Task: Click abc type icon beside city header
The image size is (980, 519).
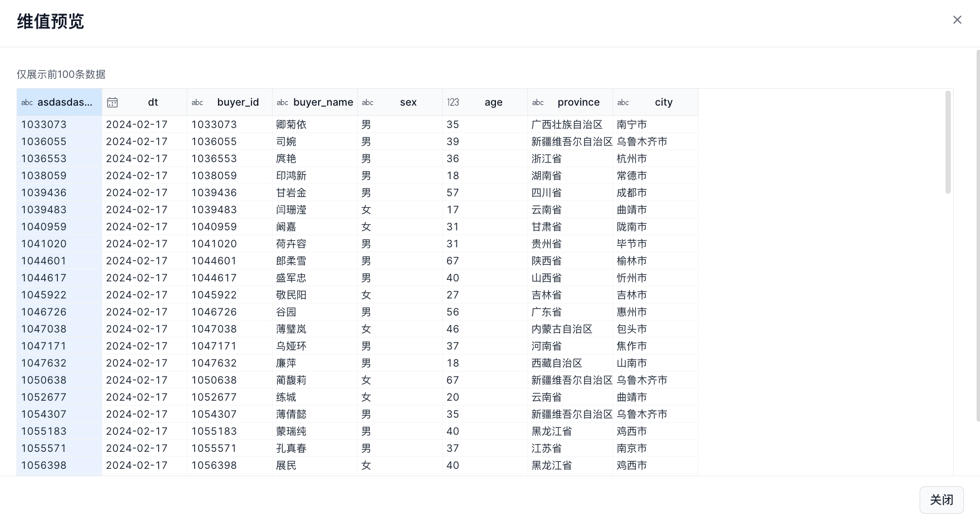Action: point(623,102)
